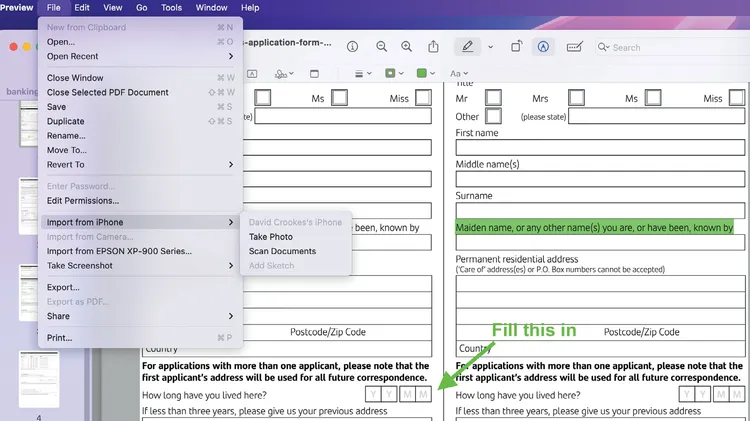
Task: Click the Inspector info icon
Action: 353,46
